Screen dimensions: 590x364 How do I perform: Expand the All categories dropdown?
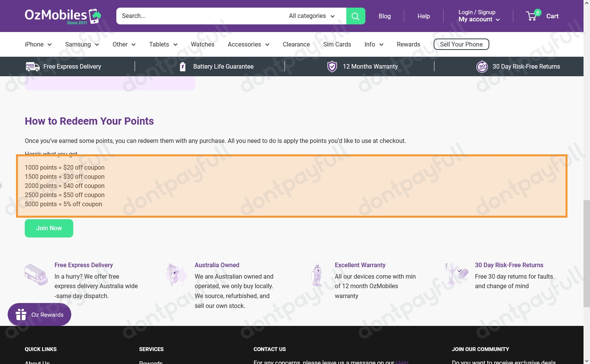(x=312, y=16)
